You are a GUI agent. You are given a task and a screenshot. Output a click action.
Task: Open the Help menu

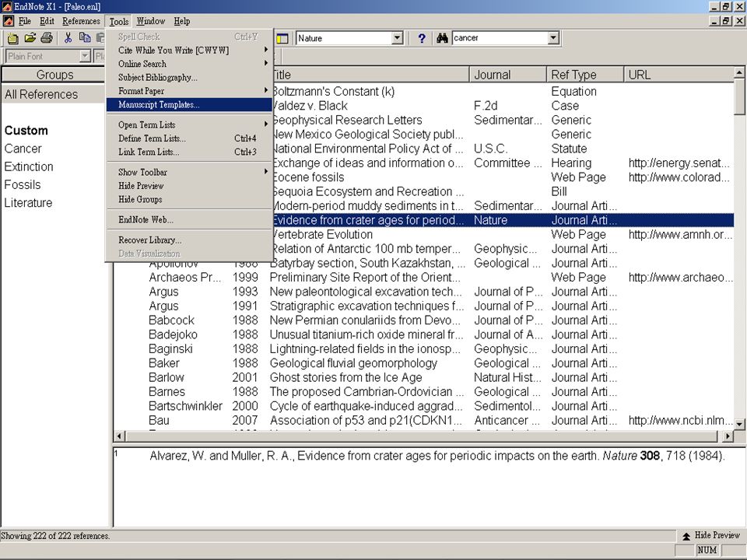pyautogui.click(x=181, y=21)
